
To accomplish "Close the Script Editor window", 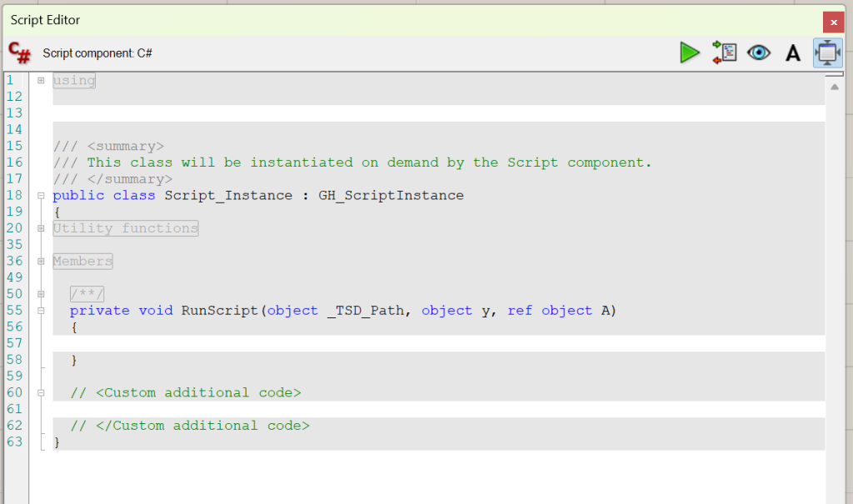I will tap(833, 22).
